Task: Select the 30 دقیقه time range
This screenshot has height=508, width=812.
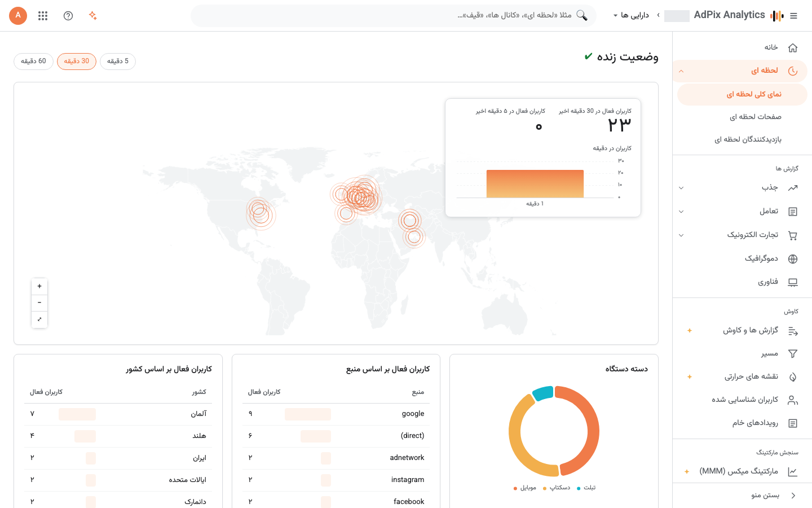Action: pyautogui.click(x=77, y=62)
